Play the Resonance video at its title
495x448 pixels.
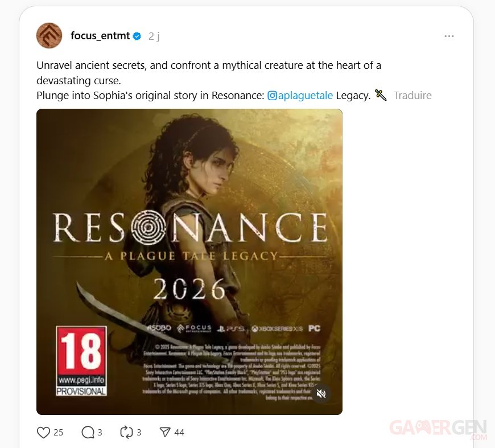tap(191, 227)
